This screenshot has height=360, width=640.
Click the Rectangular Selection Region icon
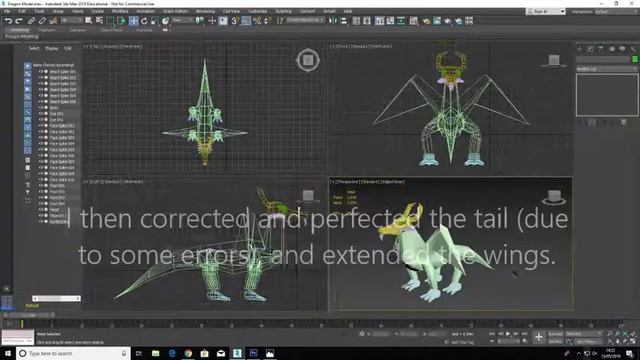point(110,20)
